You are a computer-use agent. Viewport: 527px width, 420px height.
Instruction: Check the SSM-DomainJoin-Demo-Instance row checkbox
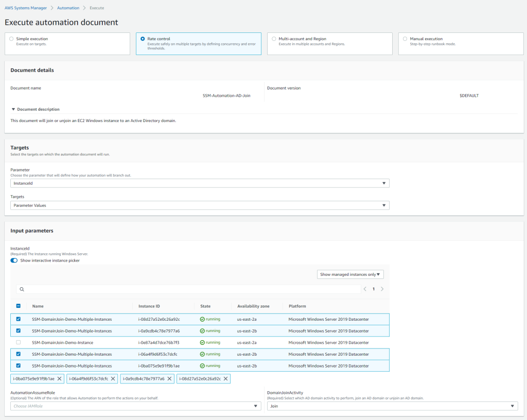tap(19, 342)
